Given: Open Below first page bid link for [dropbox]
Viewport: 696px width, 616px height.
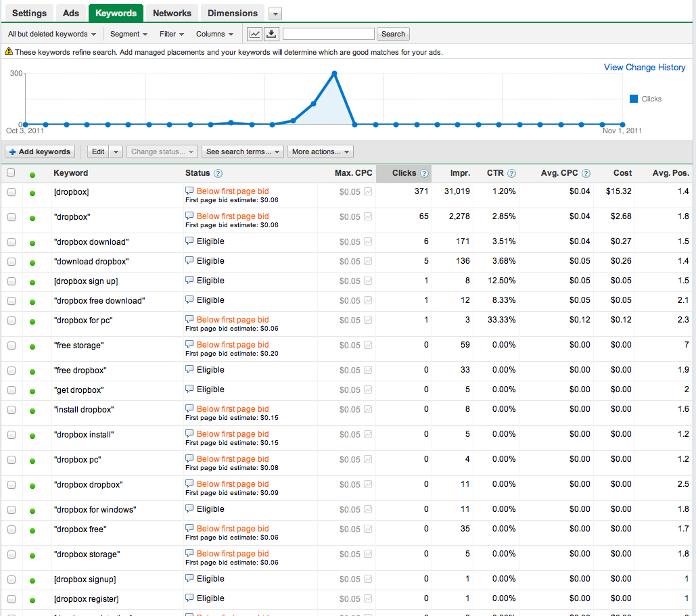Looking at the screenshot, I should 233,191.
